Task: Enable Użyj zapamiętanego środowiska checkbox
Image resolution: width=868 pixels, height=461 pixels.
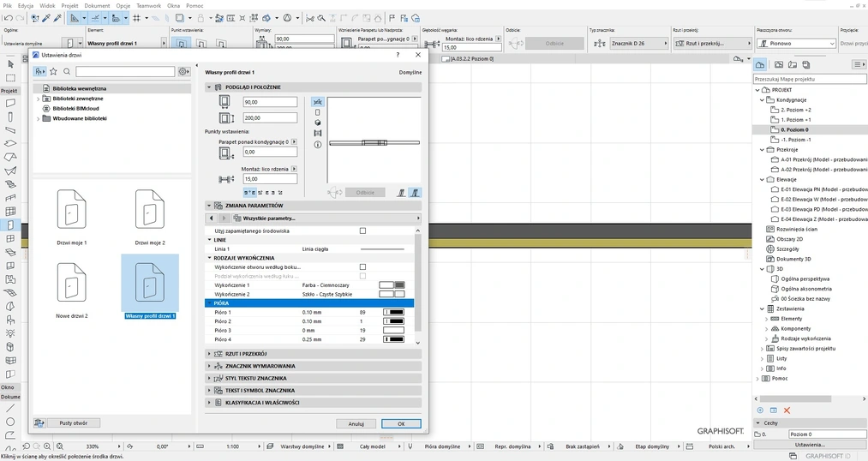Action: click(362, 230)
